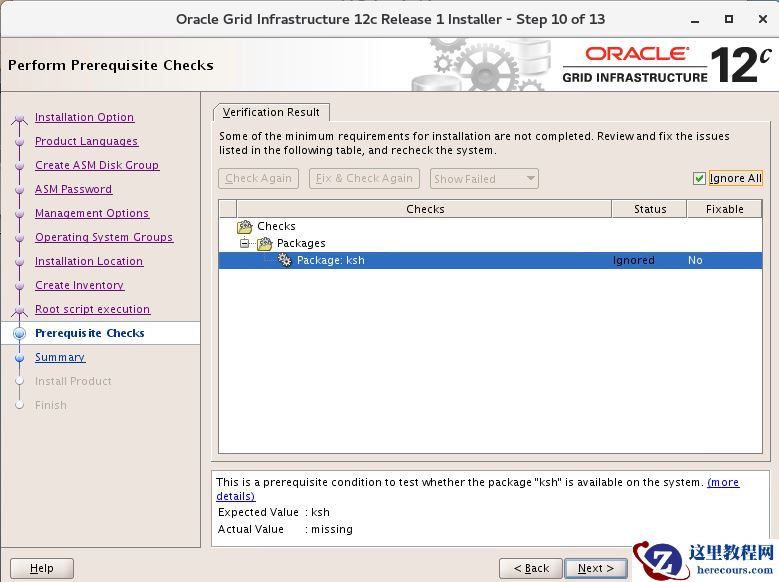
Task: Click the Next button
Action: pyautogui.click(x=596, y=568)
